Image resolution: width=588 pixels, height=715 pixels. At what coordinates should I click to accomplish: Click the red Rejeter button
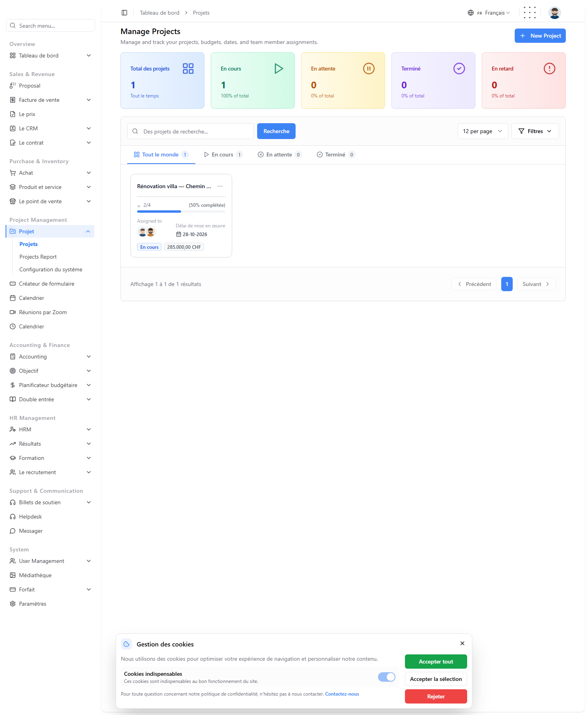pyautogui.click(x=436, y=696)
